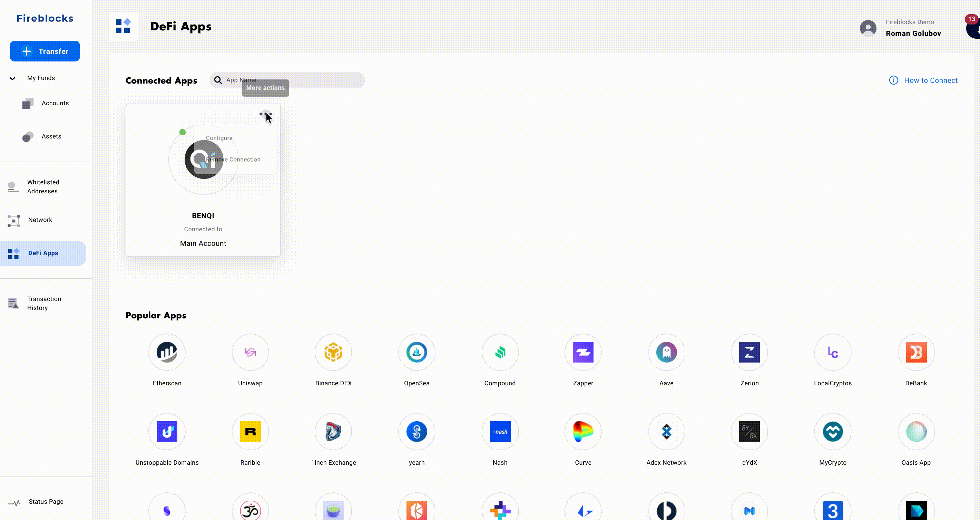The width and height of the screenshot is (980, 520).
Task: Open the 1inch Exchange app icon
Action: (x=333, y=432)
